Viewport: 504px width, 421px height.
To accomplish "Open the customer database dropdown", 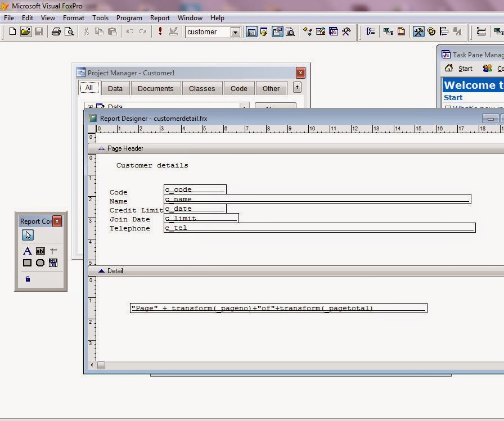I will pyautogui.click(x=235, y=32).
